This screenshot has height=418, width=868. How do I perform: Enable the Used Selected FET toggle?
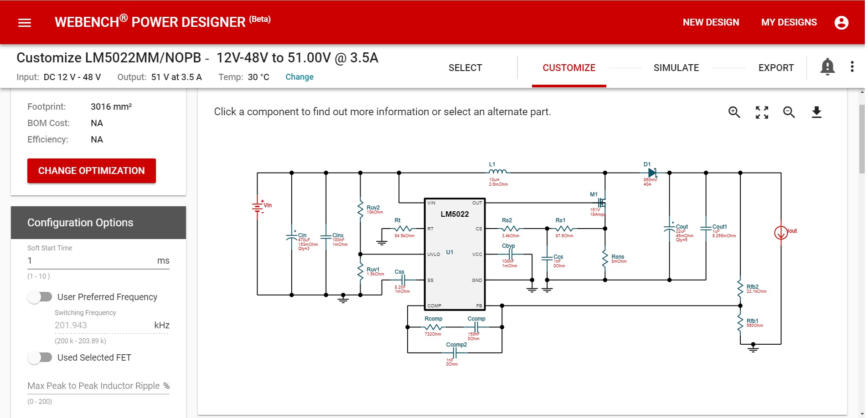(40, 357)
